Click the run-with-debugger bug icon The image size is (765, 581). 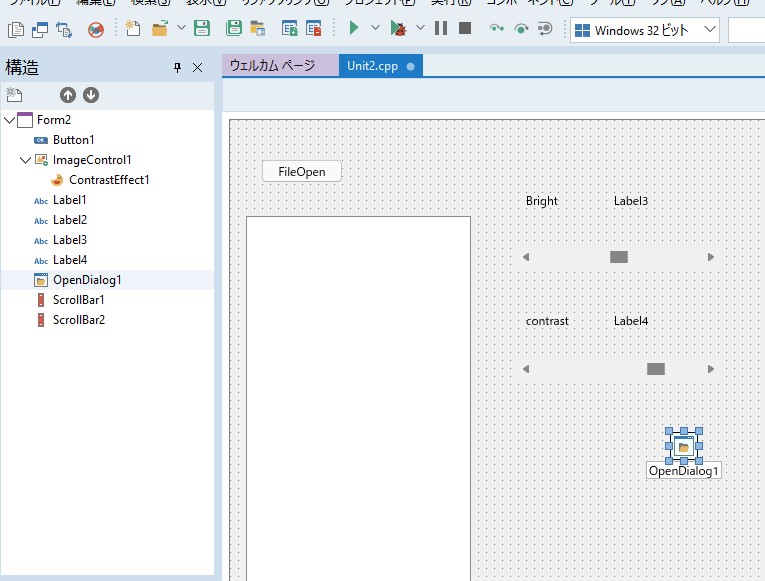[x=398, y=29]
